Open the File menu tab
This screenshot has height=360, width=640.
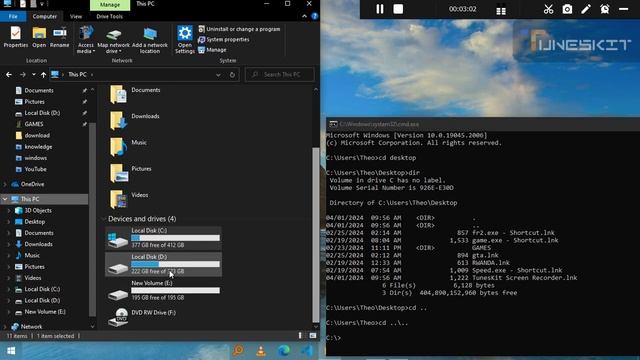click(x=13, y=16)
